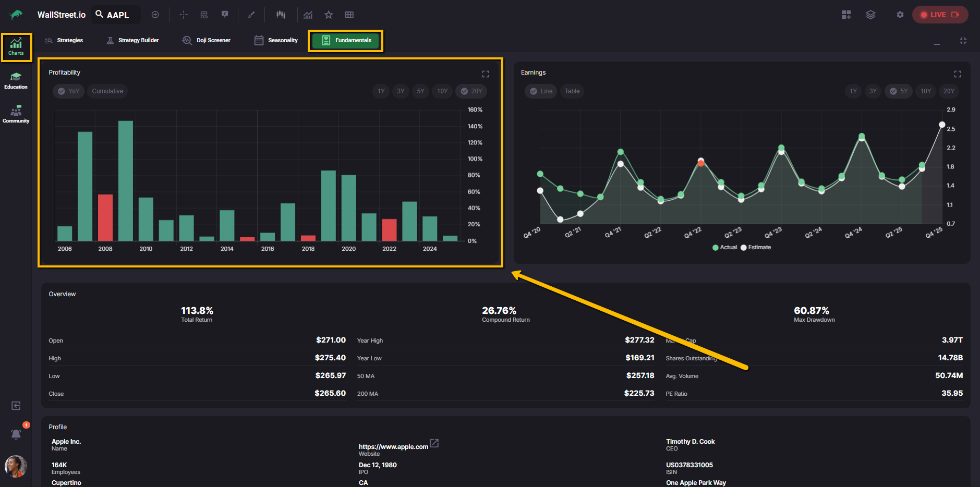Switch to the Seasonality tab
The height and width of the screenshot is (487, 980).
(x=276, y=40)
